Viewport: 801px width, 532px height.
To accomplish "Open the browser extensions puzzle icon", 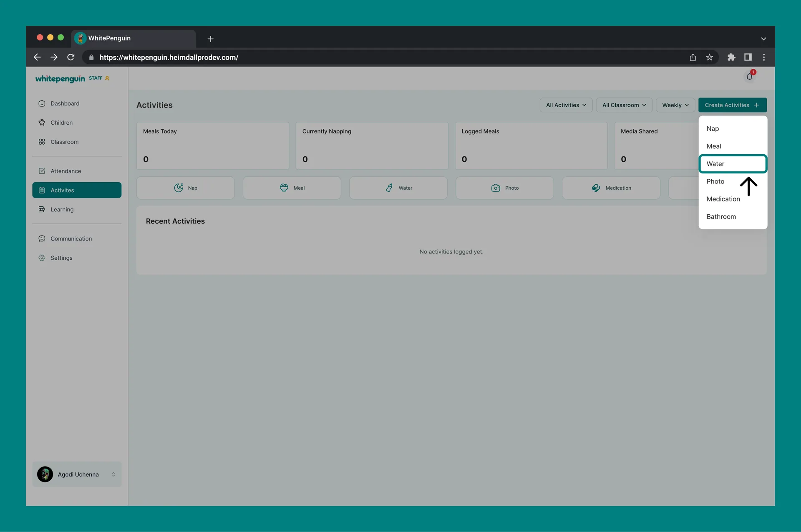I will 731,57.
